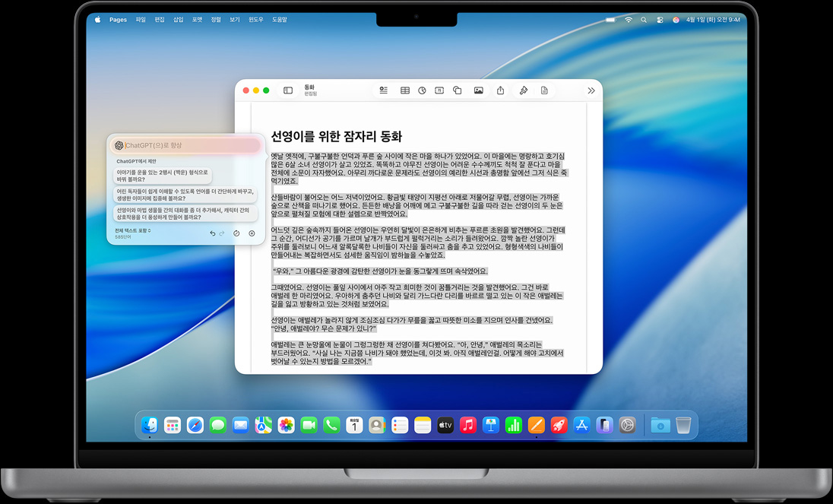Open Messages from the Dock
This screenshot has width=833, height=504.
[218, 425]
